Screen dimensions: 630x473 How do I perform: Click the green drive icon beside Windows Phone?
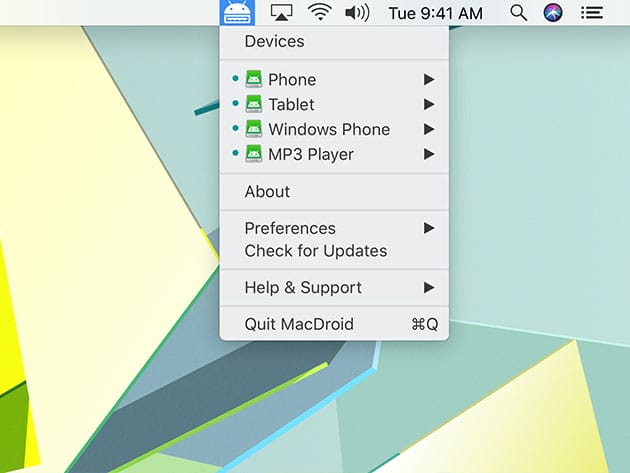coord(252,129)
